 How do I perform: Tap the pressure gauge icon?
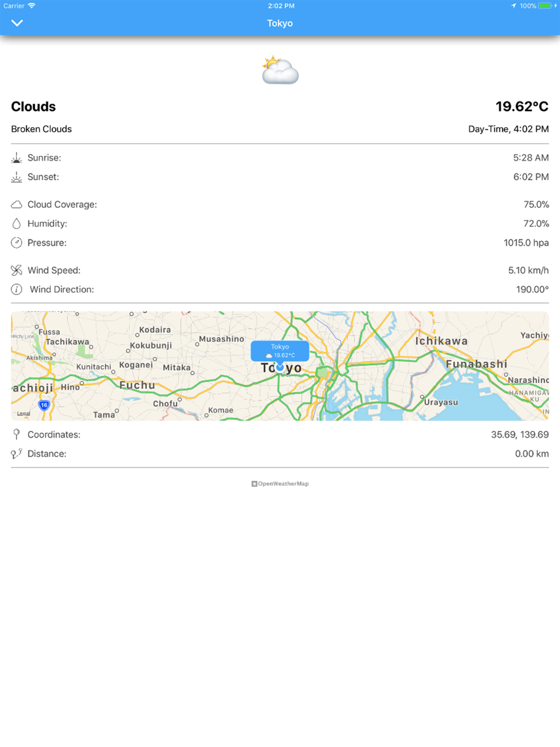[16, 242]
